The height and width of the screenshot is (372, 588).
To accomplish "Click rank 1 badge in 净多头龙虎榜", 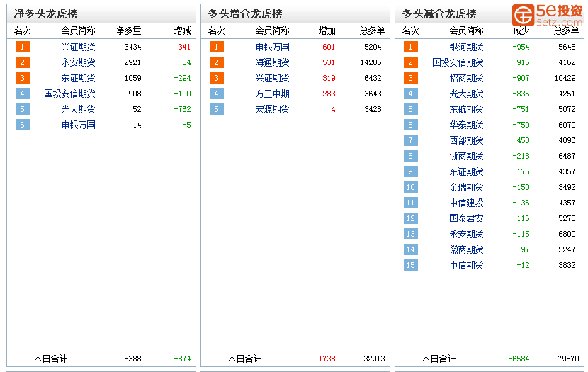I will (23, 47).
